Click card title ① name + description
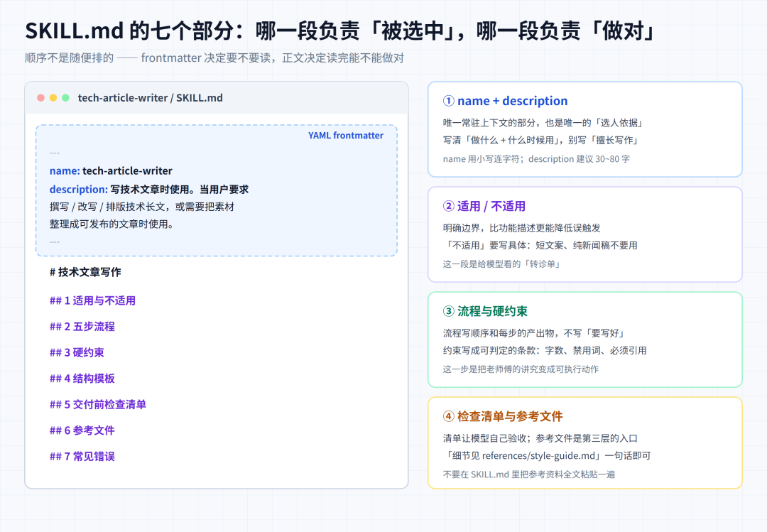This screenshot has width=767, height=532. click(x=506, y=101)
